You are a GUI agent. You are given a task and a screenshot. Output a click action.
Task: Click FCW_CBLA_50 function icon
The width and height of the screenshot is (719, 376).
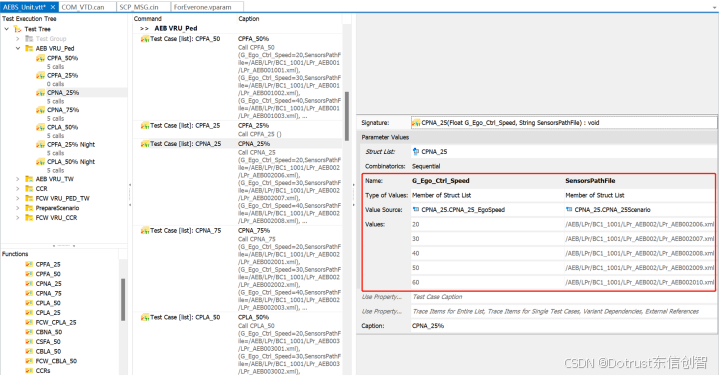point(29,361)
